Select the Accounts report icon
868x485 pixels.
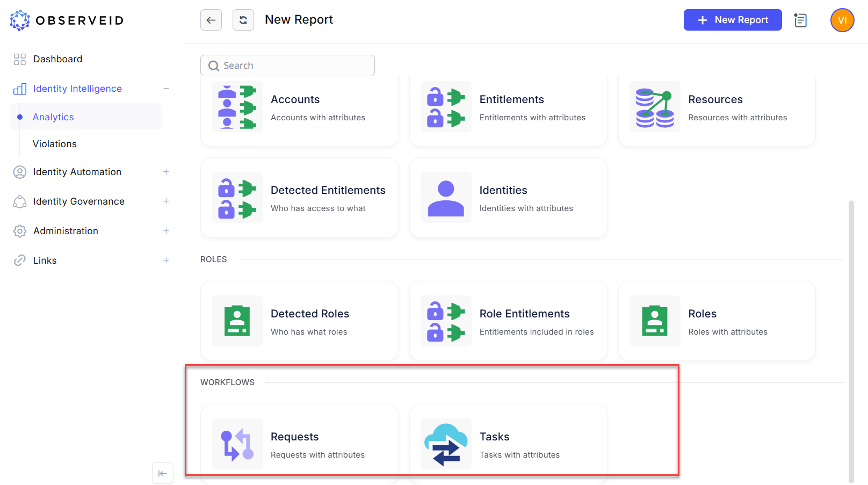[x=237, y=106]
